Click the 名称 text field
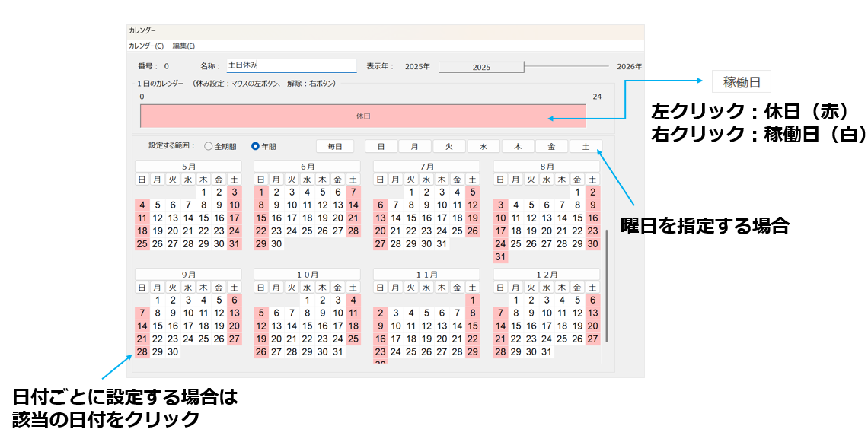The height and width of the screenshot is (442, 868). coord(291,66)
